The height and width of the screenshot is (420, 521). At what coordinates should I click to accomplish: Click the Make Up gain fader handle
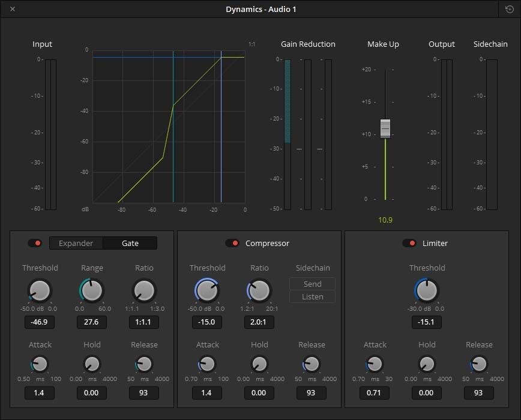385,128
